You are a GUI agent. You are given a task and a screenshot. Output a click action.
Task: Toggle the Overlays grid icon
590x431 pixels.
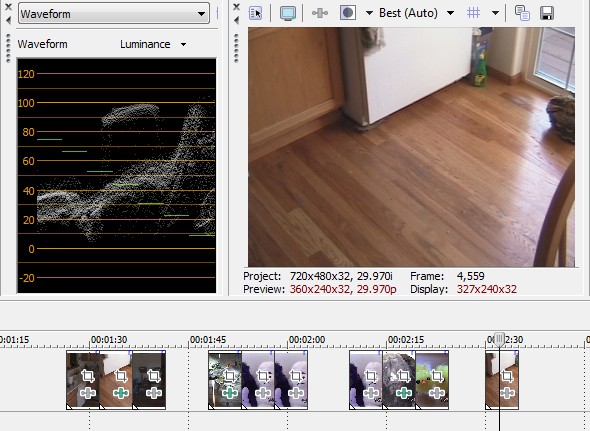(473, 13)
